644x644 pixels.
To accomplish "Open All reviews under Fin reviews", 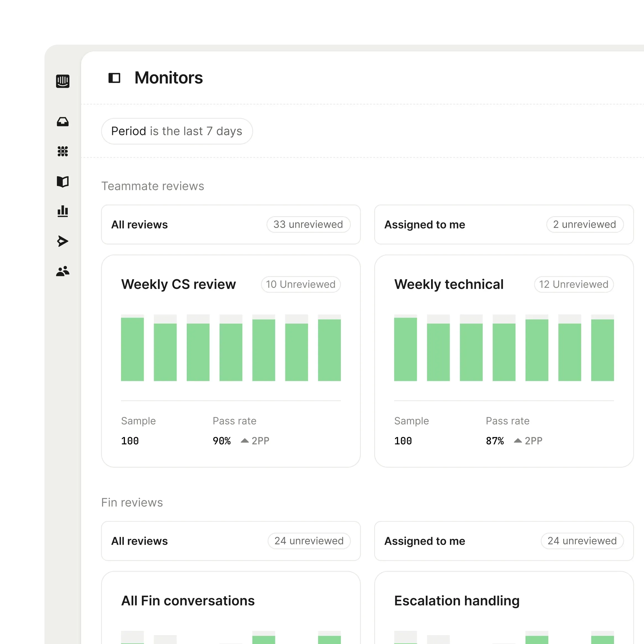I will [231, 541].
